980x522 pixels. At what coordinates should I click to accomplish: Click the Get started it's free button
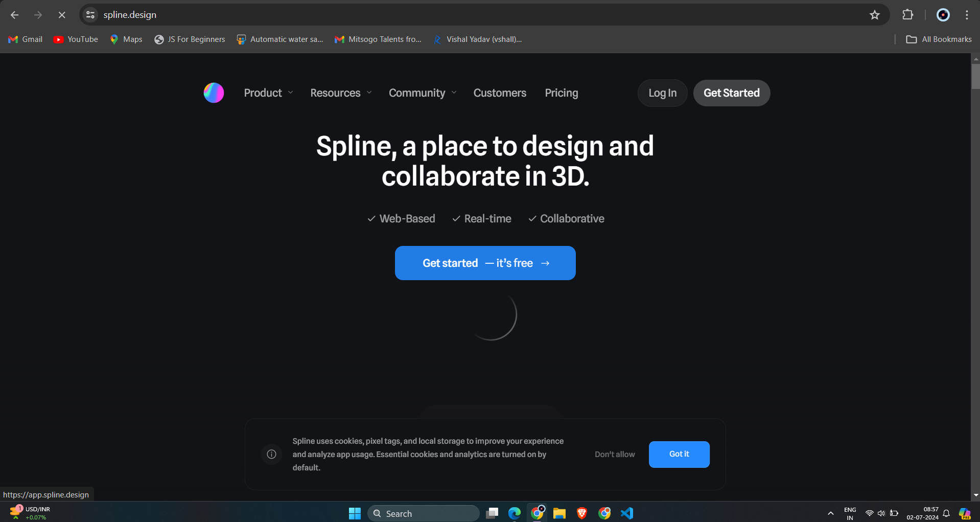(485, 263)
